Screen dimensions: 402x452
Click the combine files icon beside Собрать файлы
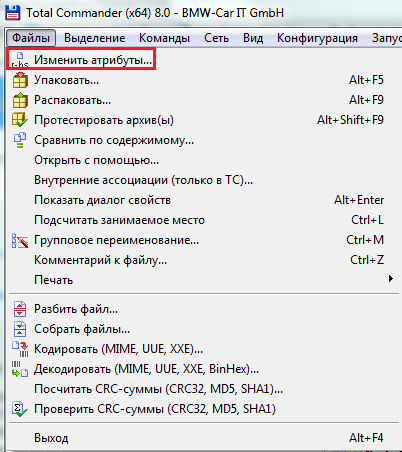point(20,329)
